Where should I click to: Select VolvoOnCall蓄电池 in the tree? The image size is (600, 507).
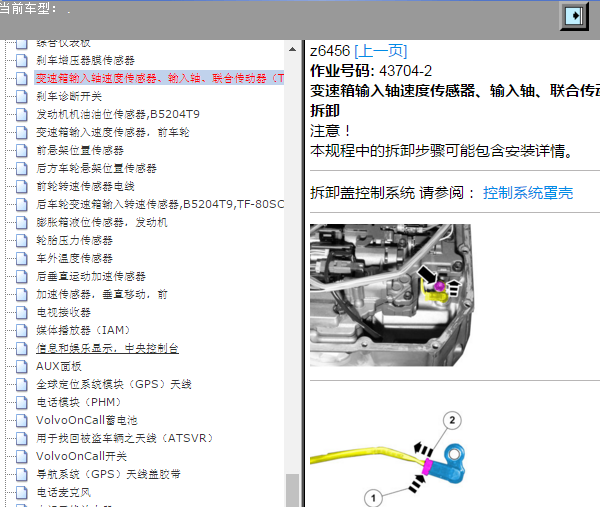[x=87, y=420]
